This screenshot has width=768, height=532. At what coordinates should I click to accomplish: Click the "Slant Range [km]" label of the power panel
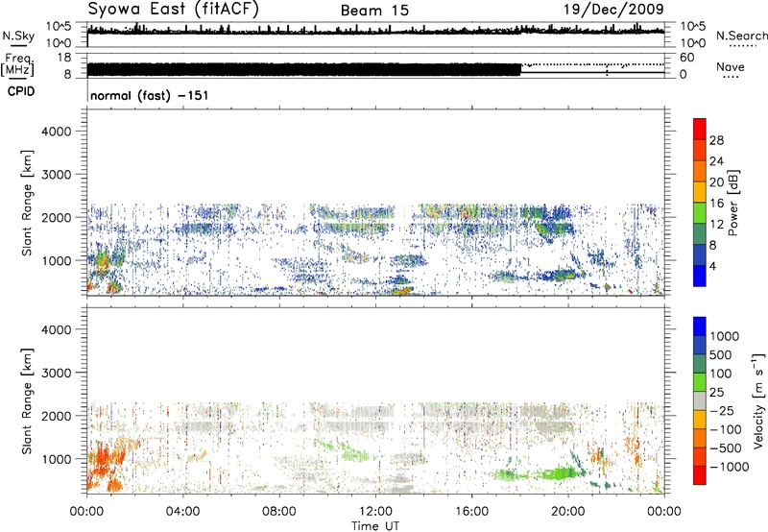point(27,203)
